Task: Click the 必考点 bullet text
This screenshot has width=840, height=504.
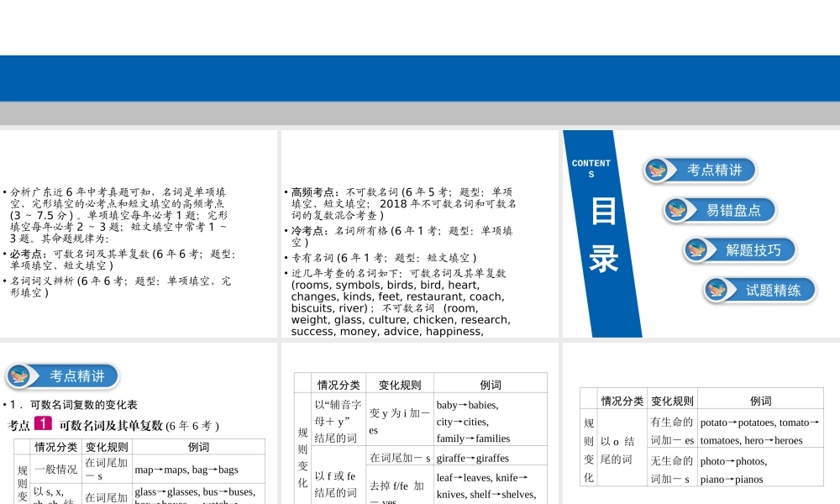Action: (123, 260)
